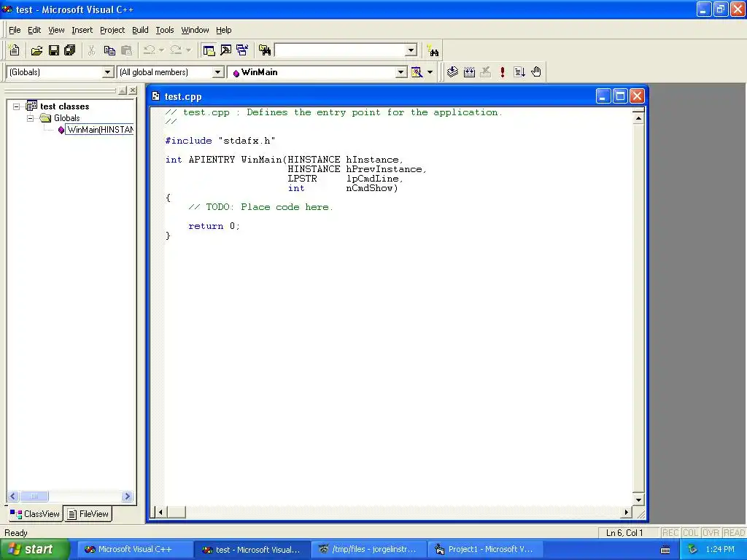The width and height of the screenshot is (747, 560).
Task: Open the Tools menu
Action: coord(165,30)
